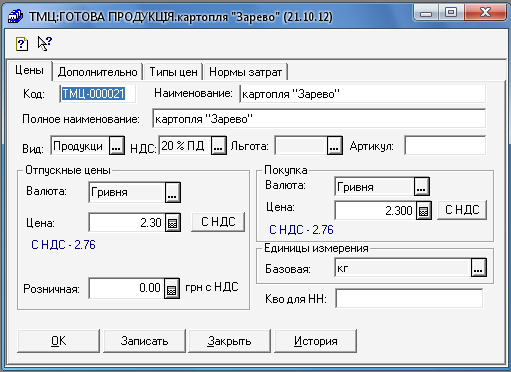Click the Полное наименование input field

319,118
